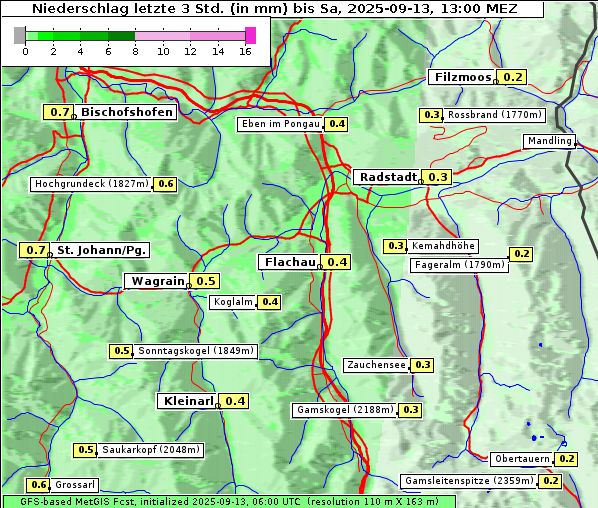Click the GFS-based MetGIS forecast footer text

click(x=229, y=502)
